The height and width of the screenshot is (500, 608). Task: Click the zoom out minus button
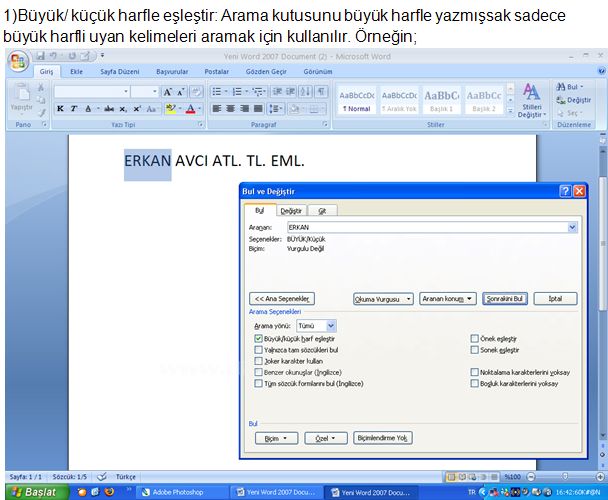[x=531, y=476]
